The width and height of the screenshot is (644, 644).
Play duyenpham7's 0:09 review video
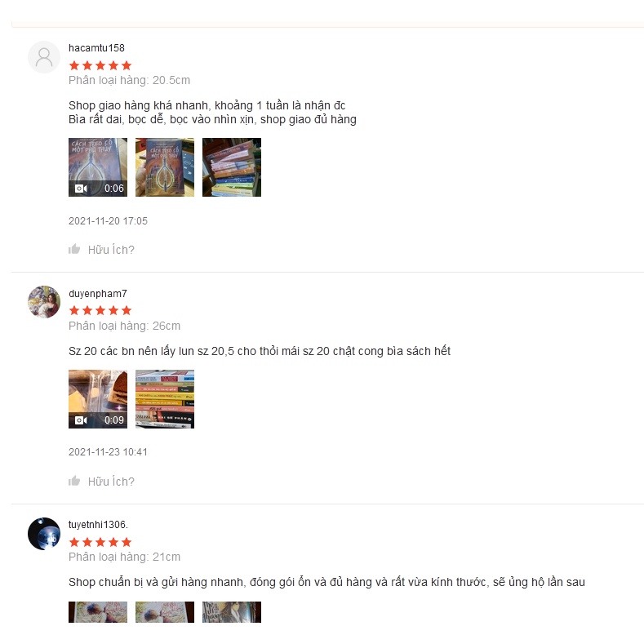(x=98, y=399)
